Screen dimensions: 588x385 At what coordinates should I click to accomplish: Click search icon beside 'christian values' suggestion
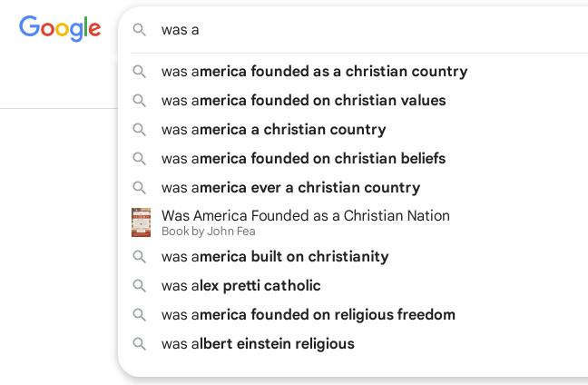140,100
